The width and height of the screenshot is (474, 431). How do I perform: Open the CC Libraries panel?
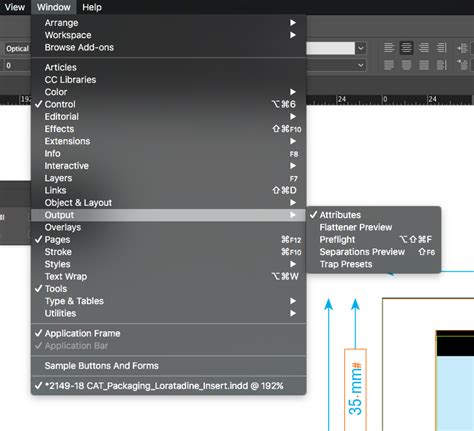pyautogui.click(x=169, y=80)
